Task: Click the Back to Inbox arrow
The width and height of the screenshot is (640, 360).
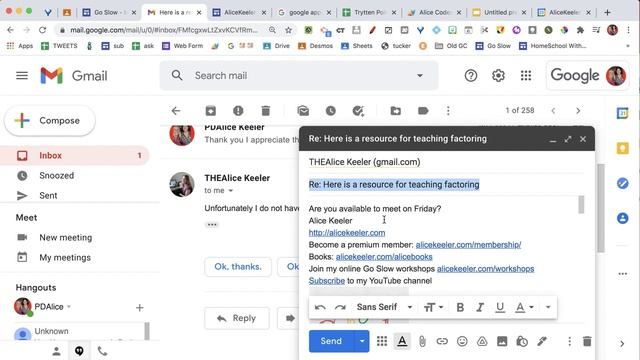Action: click(x=176, y=111)
